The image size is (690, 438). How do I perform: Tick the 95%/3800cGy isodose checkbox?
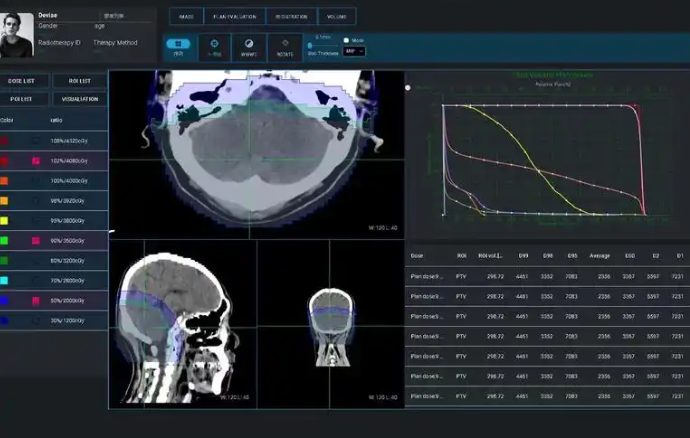pyautogui.click(x=36, y=221)
